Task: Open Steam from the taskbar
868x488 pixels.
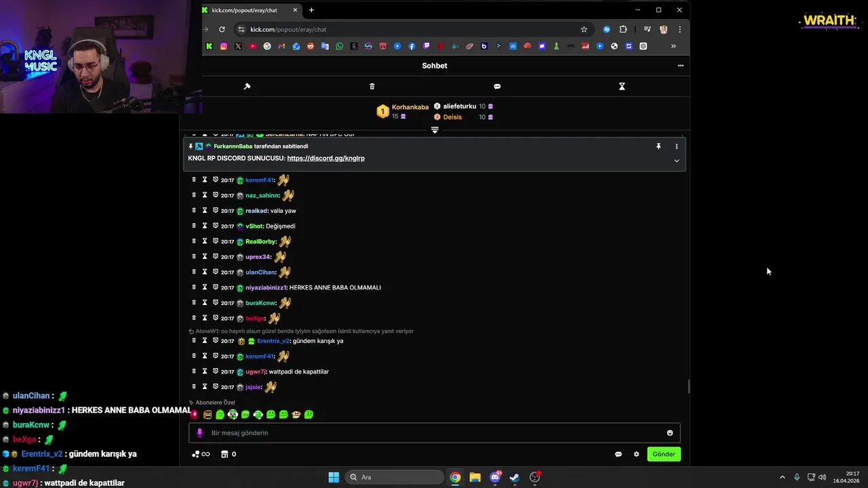Action: click(x=515, y=477)
